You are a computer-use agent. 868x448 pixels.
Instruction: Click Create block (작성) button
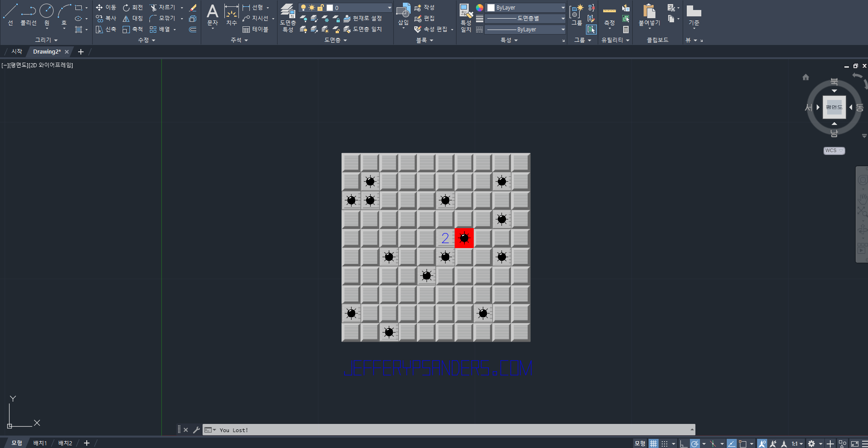point(425,8)
